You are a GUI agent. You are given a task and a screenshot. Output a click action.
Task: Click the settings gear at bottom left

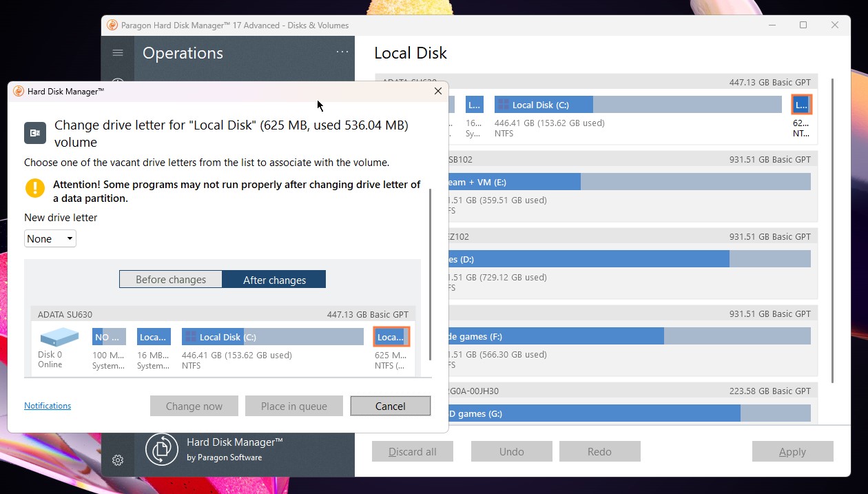(x=117, y=460)
